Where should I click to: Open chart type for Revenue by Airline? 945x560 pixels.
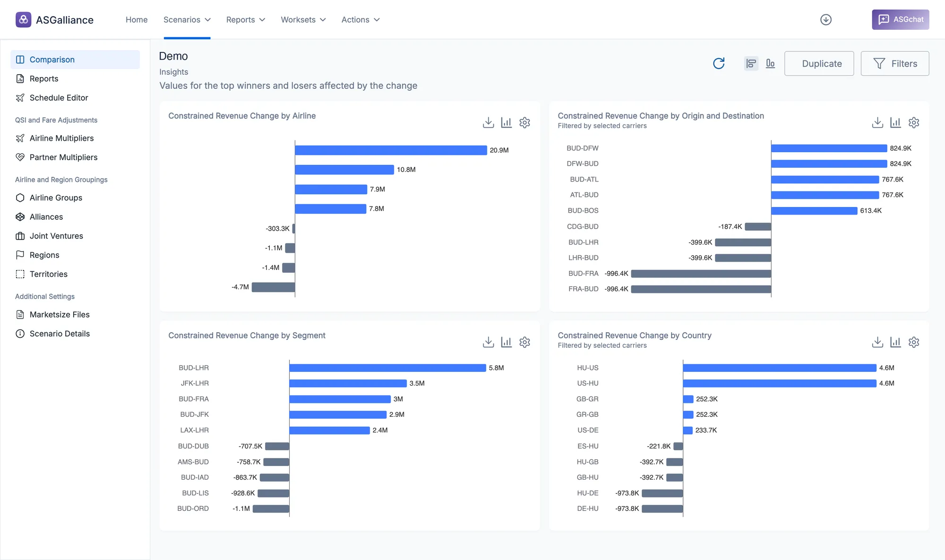[506, 122]
